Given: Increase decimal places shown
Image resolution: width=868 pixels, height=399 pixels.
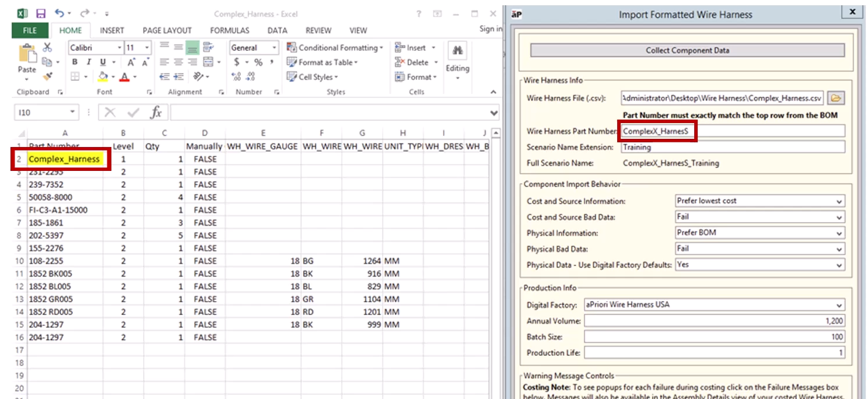Looking at the screenshot, I should pos(236,77).
